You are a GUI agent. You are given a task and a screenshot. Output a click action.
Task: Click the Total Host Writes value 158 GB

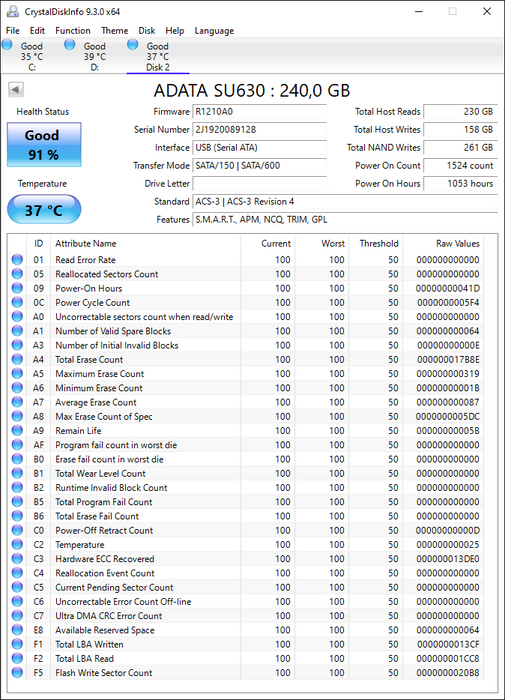460,129
